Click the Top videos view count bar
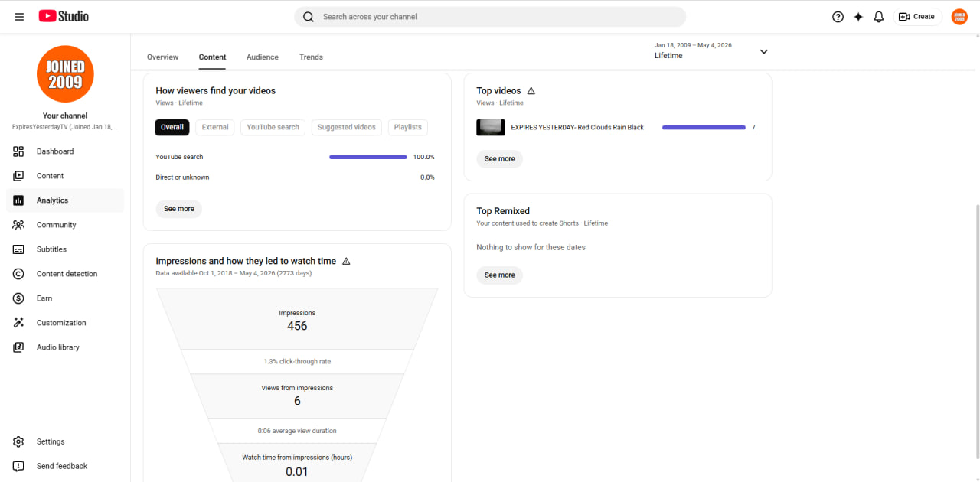The image size is (980, 482). (704, 127)
